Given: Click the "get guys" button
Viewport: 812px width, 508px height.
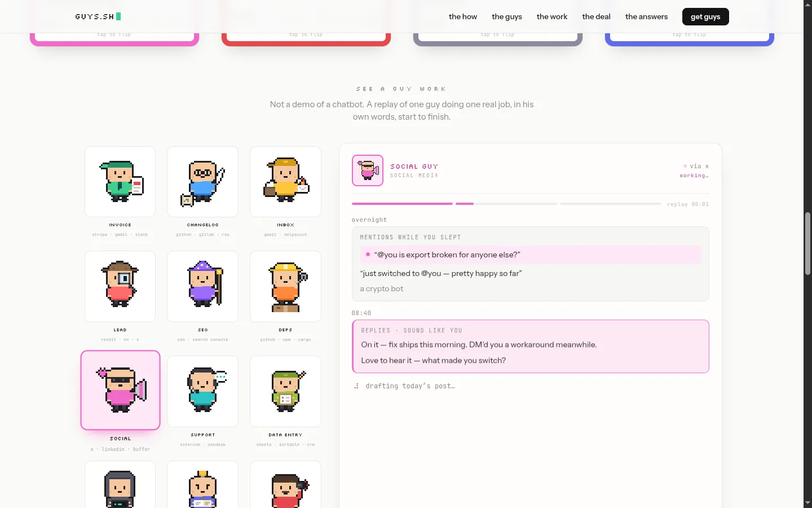Looking at the screenshot, I should click(705, 17).
